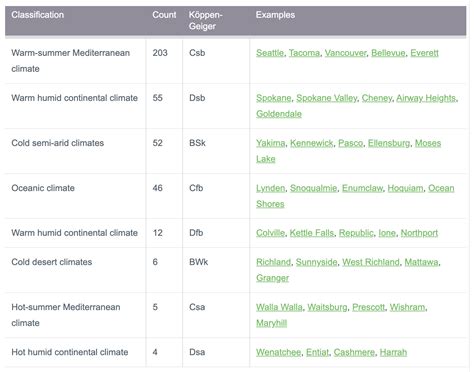Click the Tacoma city link
474x372 pixels.
[304, 53]
